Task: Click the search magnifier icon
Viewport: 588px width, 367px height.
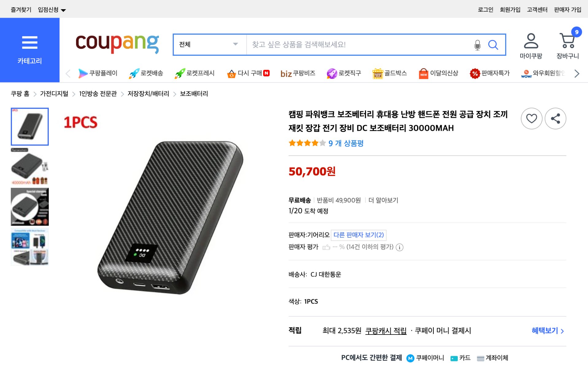Action: point(493,44)
